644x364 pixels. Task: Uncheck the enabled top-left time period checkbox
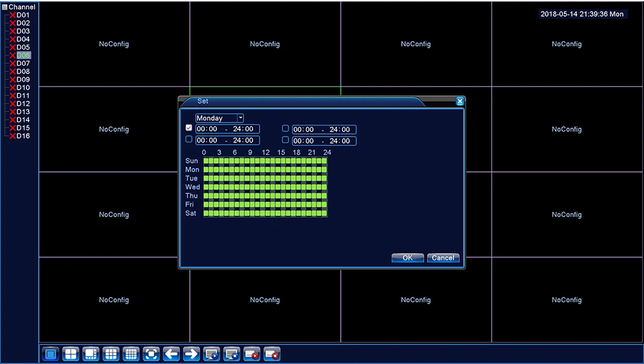pos(189,128)
